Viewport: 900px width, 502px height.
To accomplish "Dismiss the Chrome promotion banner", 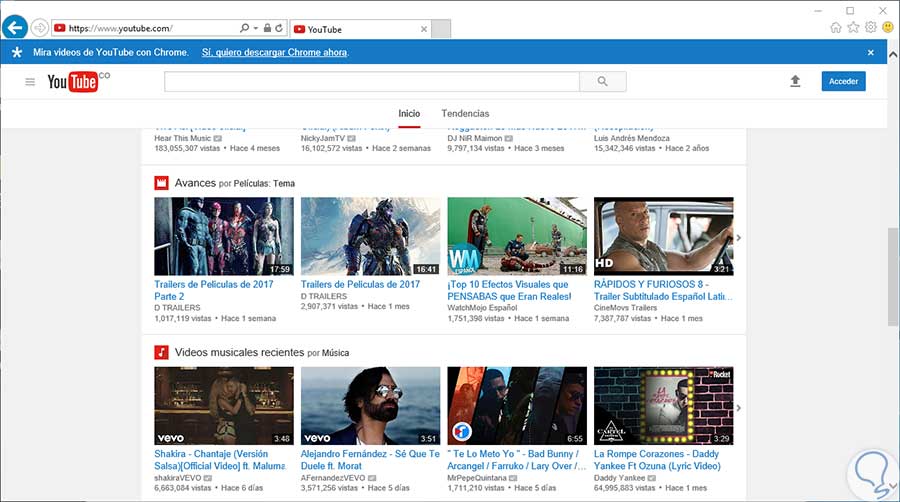I will 870,52.
